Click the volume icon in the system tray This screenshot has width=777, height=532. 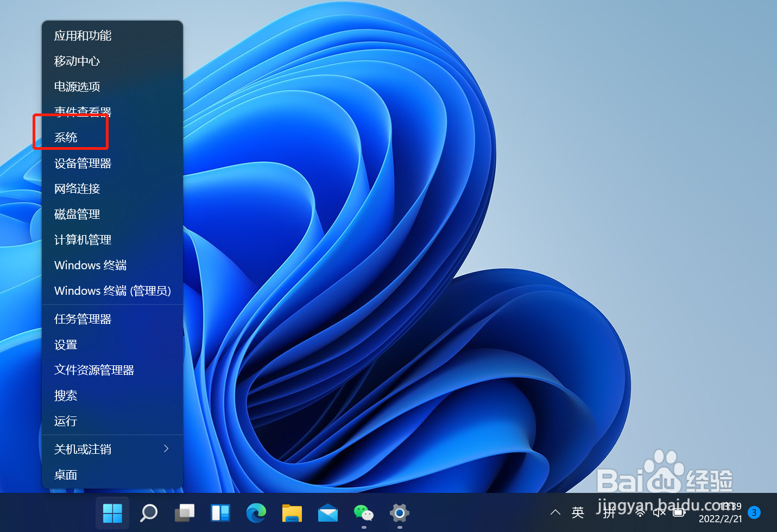point(659,512)
